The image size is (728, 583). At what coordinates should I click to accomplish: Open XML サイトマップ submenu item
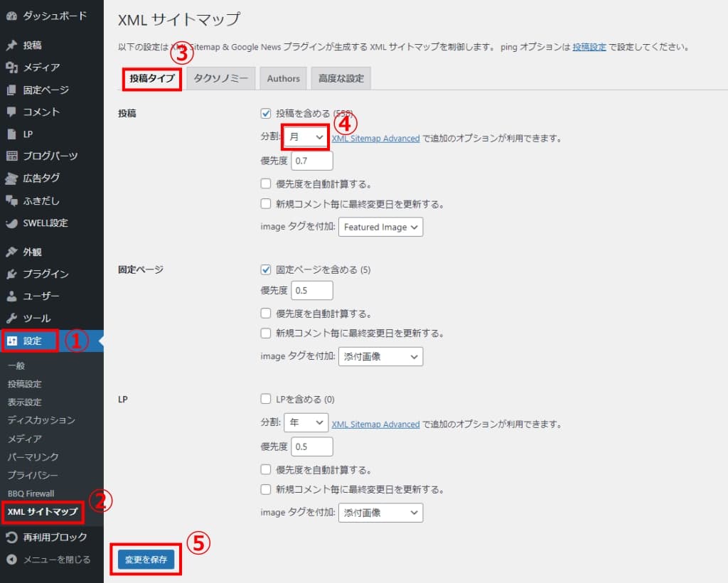point(42,511)
